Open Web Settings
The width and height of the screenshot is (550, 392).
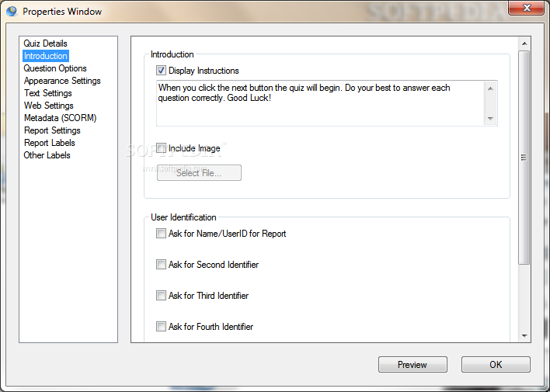click(x=48, y=106)
